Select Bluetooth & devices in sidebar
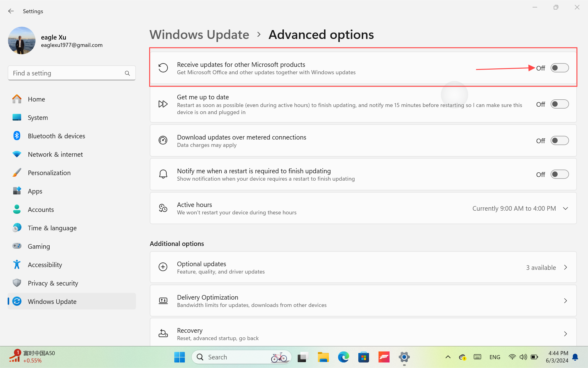588x368 pixels. (72, 136)
